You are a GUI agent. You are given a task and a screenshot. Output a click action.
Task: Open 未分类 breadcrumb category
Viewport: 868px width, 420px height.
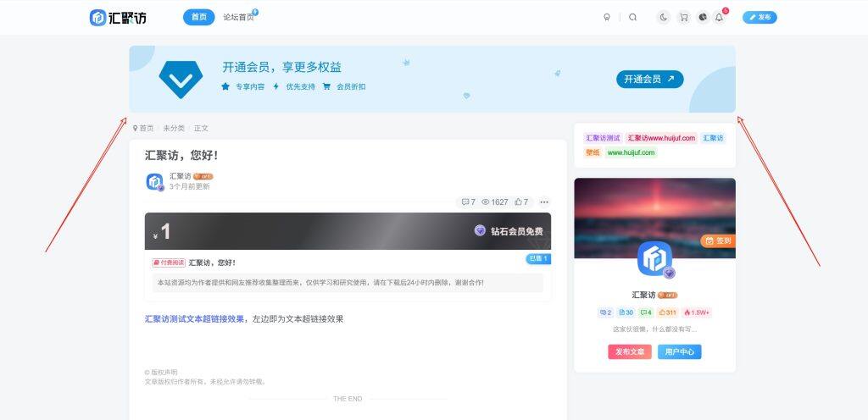click(173, 128)
